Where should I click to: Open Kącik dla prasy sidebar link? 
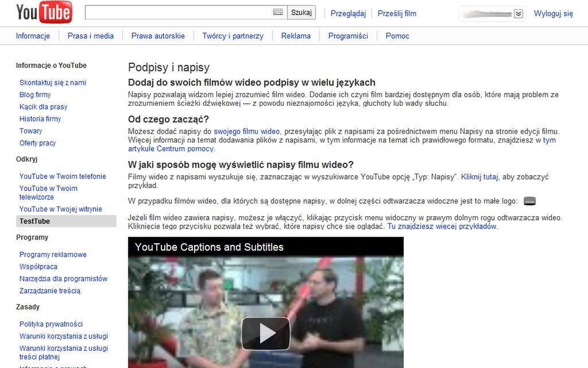(44, 106)
